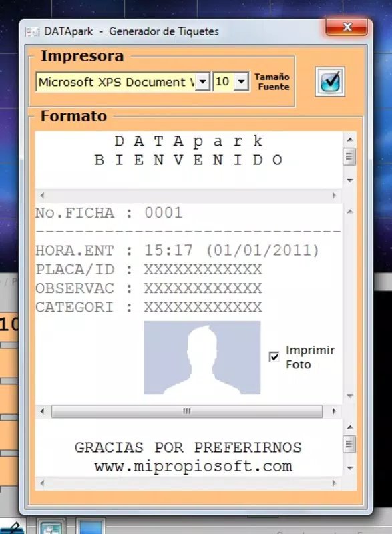Click down arrow of footer scrollbar
Image resolution: width=392 pixels, height=534 pixels.
349,469
